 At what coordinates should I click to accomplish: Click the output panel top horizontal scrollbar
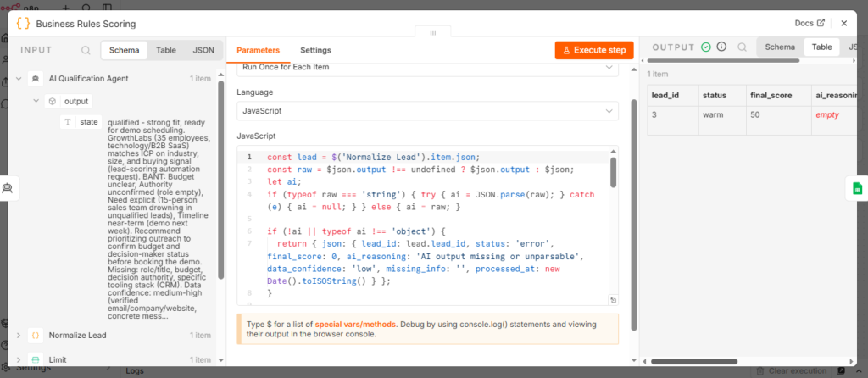pos(723,60)
